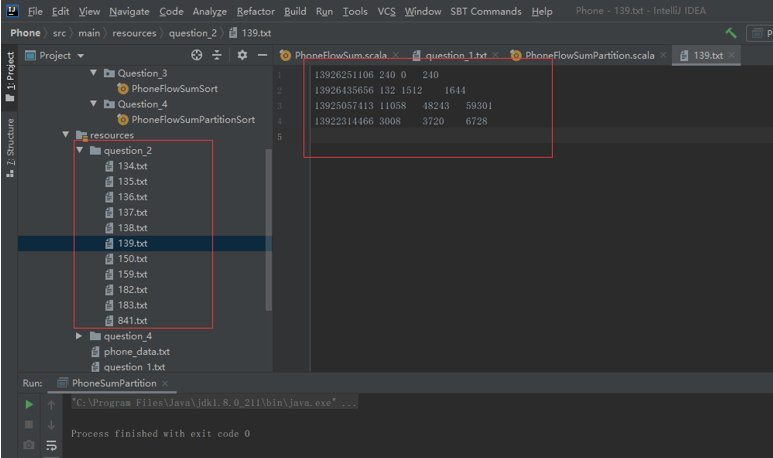Click the resources breadcrumb in navigation bar

[134, 33]
